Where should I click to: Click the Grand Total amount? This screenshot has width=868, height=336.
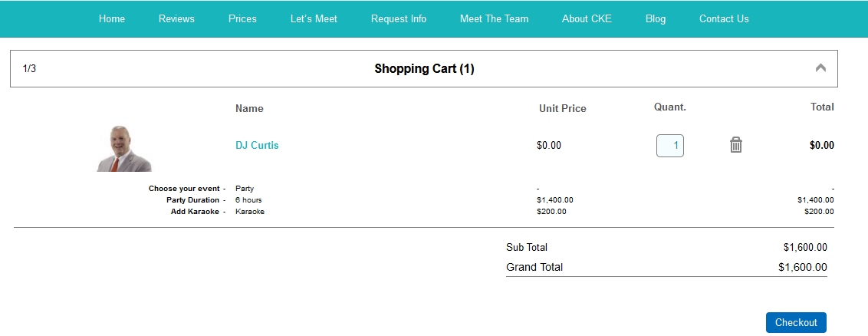pyautogui.click(x=802, y=267)
